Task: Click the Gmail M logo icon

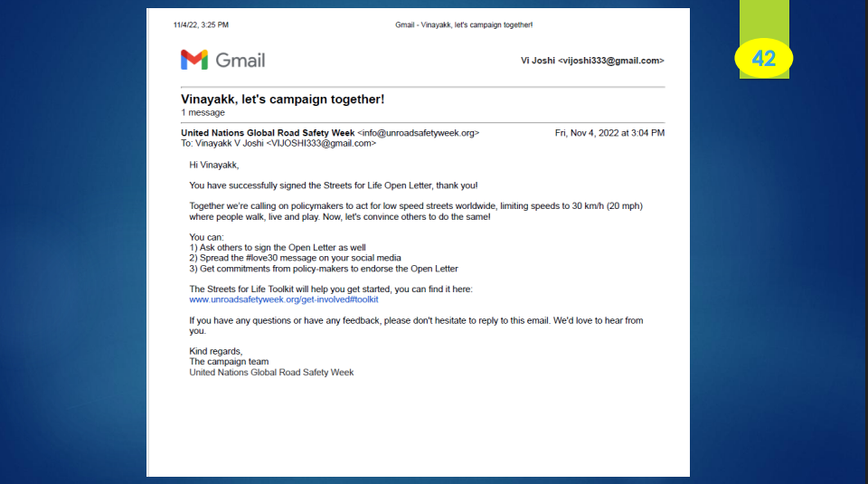Action: 194,61
